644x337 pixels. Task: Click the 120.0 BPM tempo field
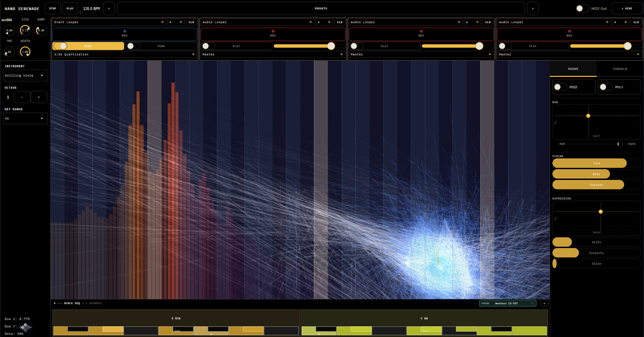click(91, 8)
